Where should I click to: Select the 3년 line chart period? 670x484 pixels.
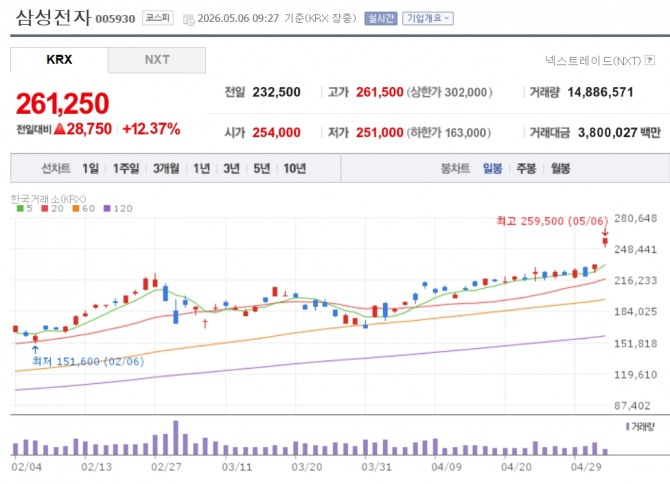tap(231, 168)
